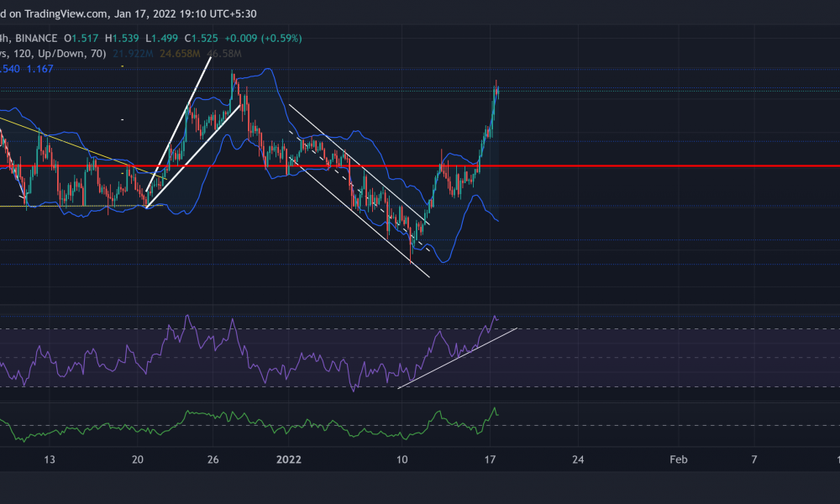Click the TradingView.com timestamp header text
Image resolution: width=840 pixels, height=504 pixels.
[x=129, y=14]
